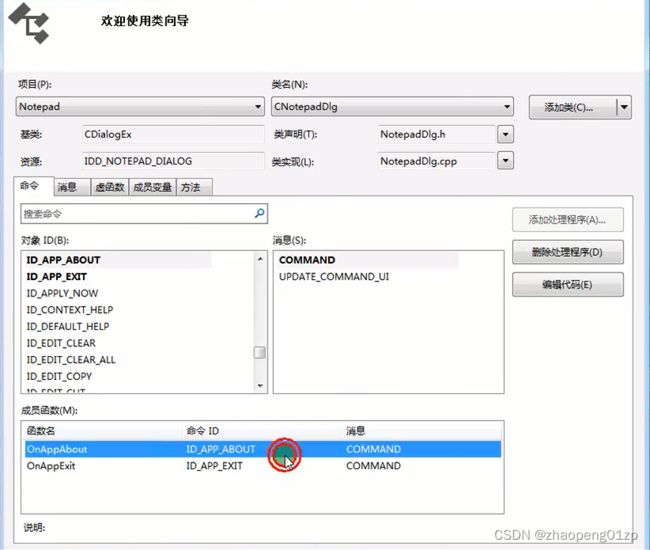
Task: Select ID_CONTEXT_HELP in object list
Action: point(70,310)
